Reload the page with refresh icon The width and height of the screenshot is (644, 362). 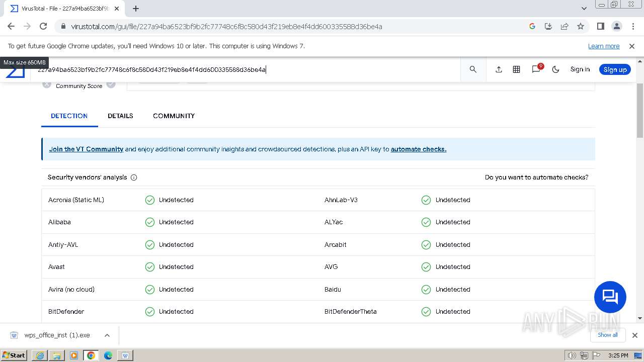point(43,26)
